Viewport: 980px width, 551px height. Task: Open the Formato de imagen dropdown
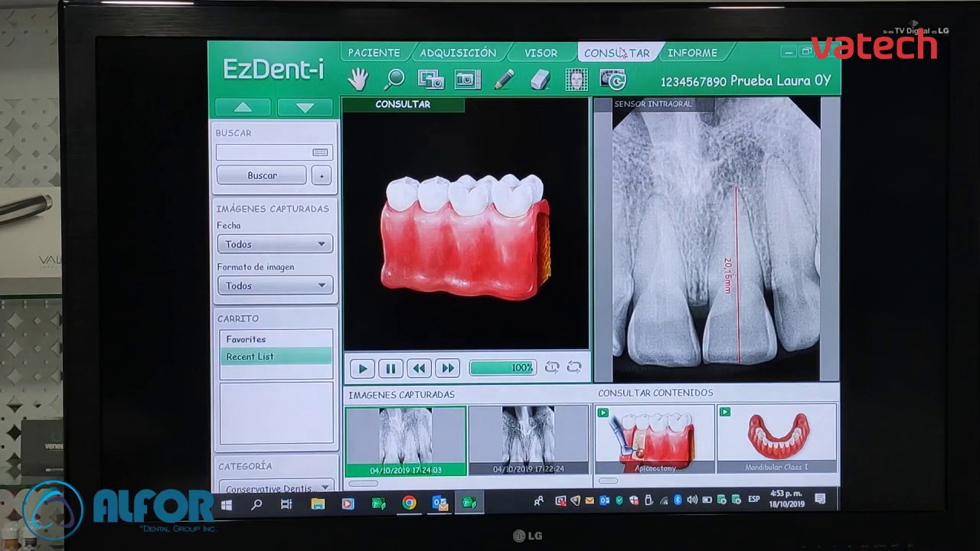(x=275, y=285)
